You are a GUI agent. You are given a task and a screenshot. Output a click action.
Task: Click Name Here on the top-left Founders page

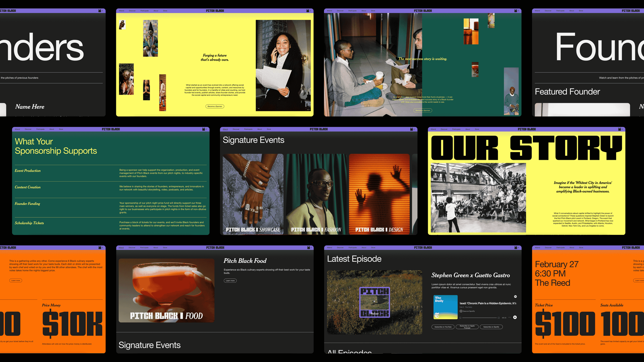coord(30,107)
